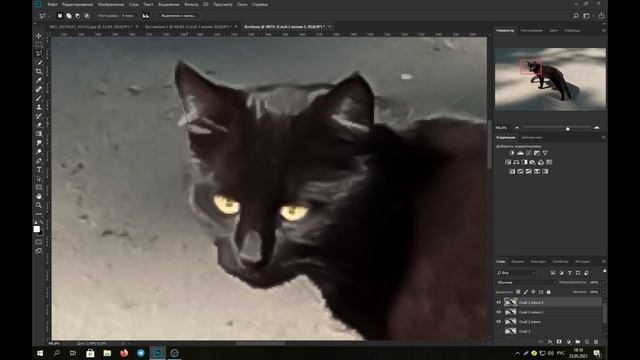Viewport: 640px width, 360px height.
Task: Add a Hue/Saturation adjustment
Action: (508, 162)
